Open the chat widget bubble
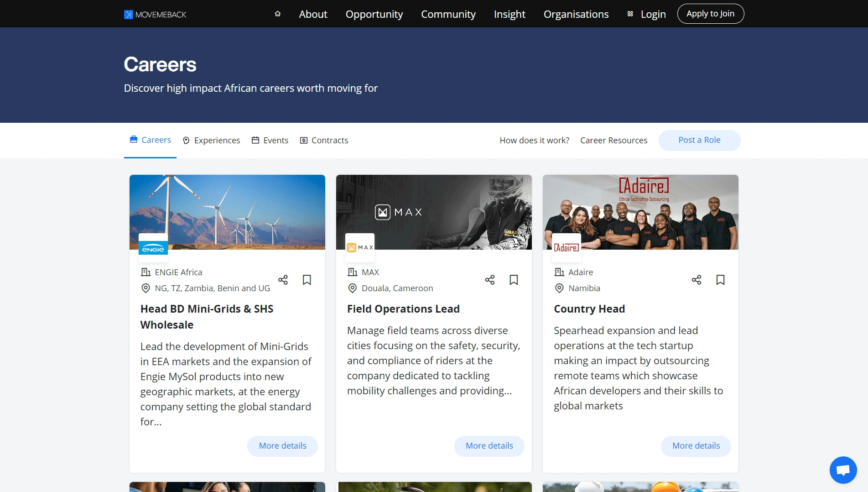The image size is (868, 492). click(x=843, y=470)
